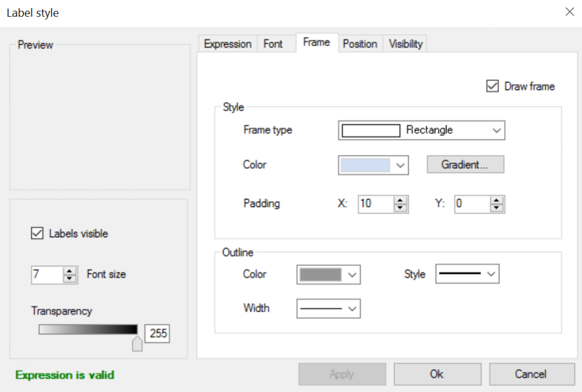Open the Frame type dropdown

(x=496, y=130)
